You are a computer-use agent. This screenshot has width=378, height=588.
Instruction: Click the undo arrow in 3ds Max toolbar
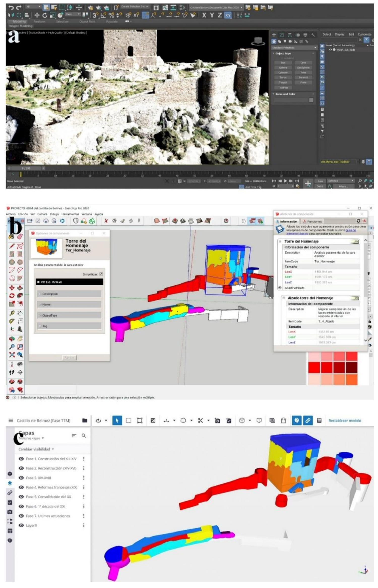pos(11,8)
